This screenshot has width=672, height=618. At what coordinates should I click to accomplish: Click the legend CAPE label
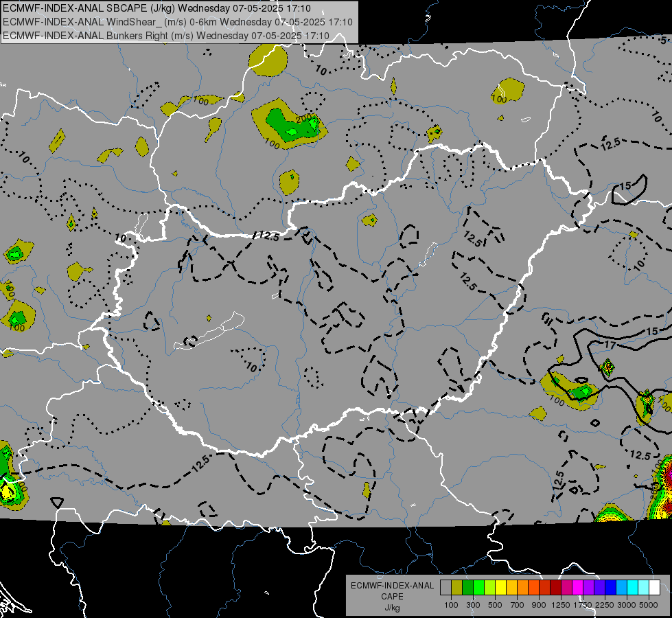click(392, 597)
